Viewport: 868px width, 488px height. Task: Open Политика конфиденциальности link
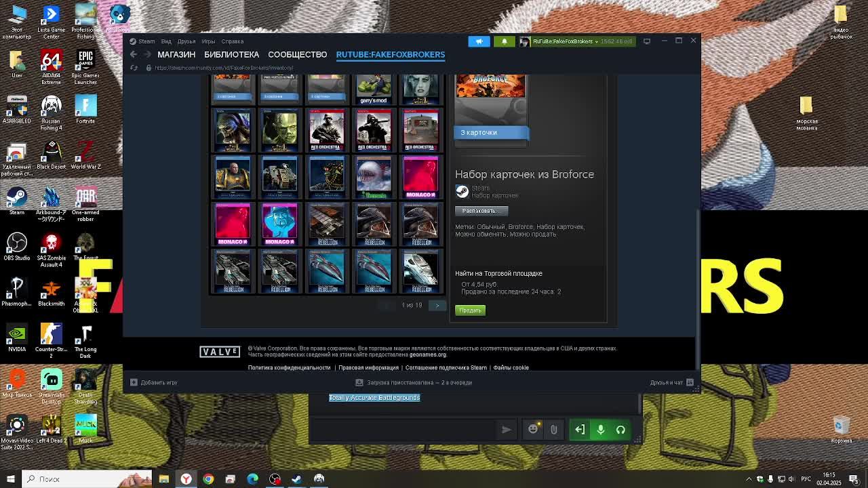(x=289, y=367)
